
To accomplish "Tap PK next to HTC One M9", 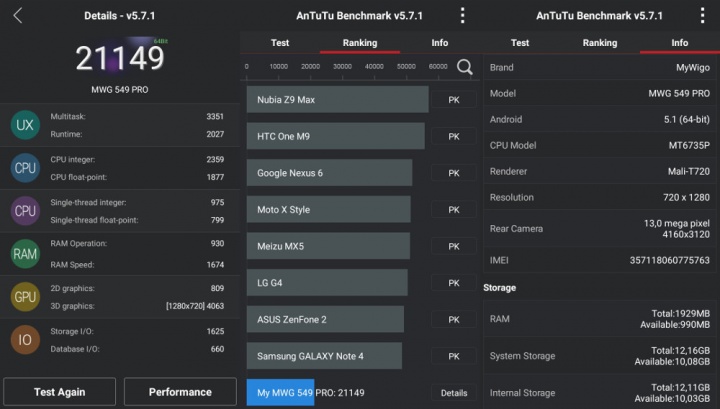I will 454,136.
